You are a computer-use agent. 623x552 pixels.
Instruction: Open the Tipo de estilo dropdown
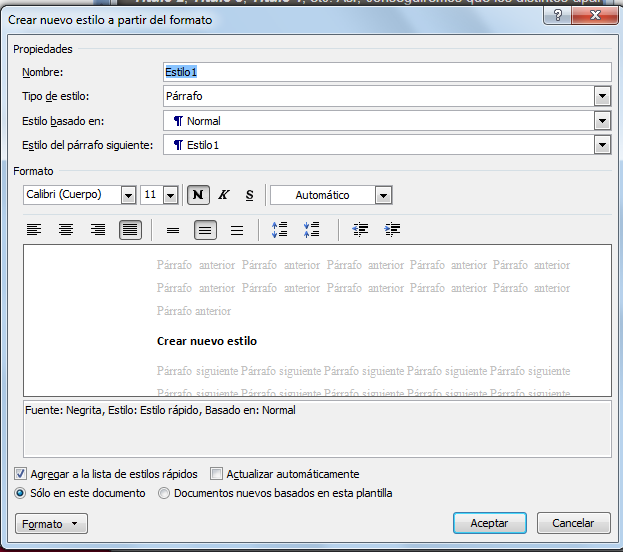[602, 96]
